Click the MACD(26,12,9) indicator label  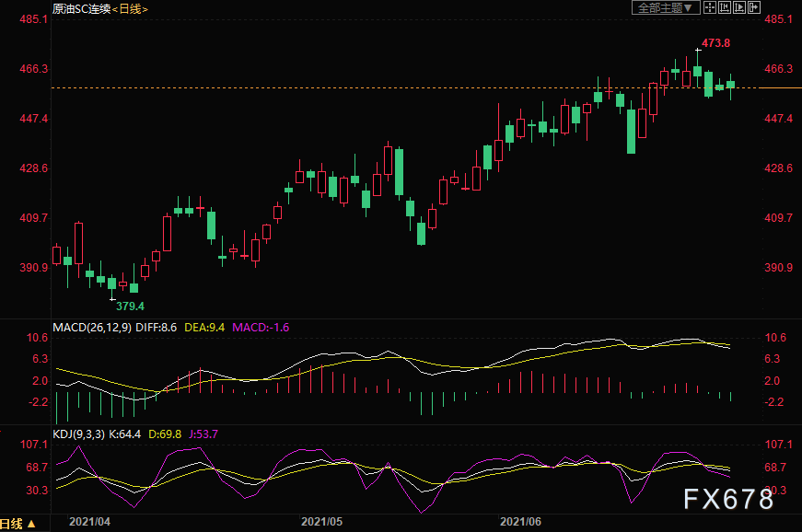[90, 327]
